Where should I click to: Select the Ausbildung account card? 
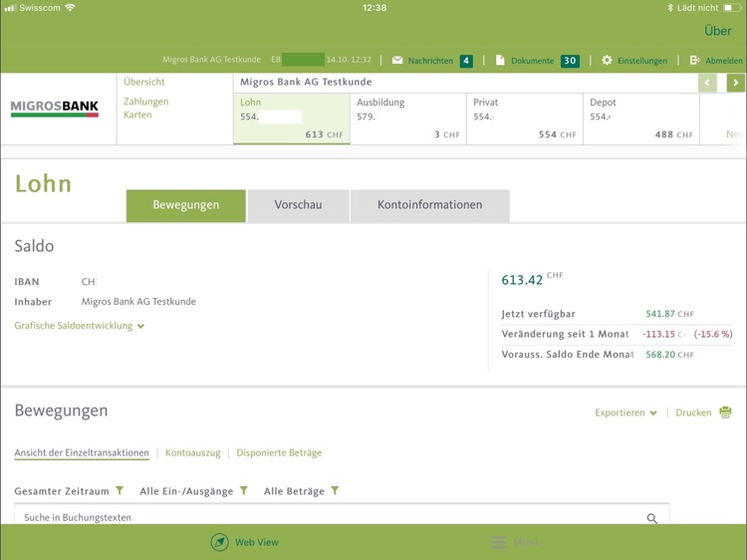pos(408,119)
